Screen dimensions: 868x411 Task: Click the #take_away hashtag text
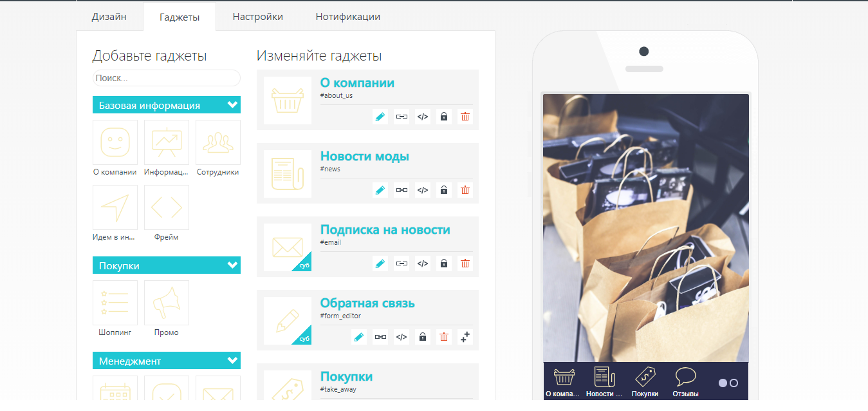(338, 389)
